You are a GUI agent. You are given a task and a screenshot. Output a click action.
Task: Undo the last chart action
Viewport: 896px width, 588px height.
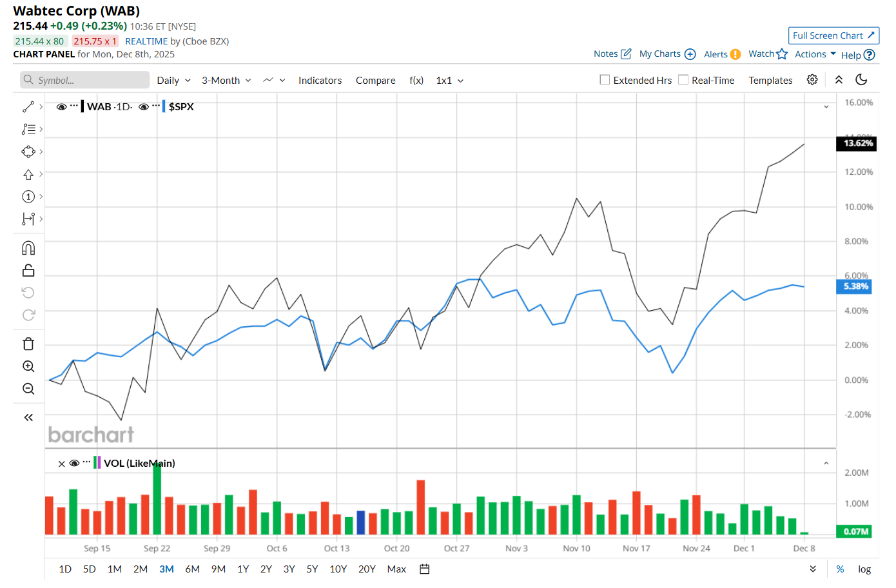point(28,293)
